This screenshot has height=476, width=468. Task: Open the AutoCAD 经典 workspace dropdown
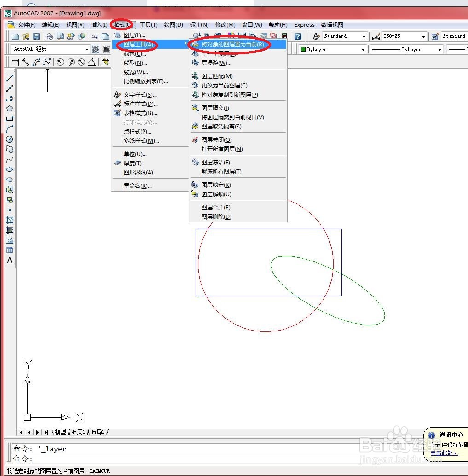coord(87,49)
